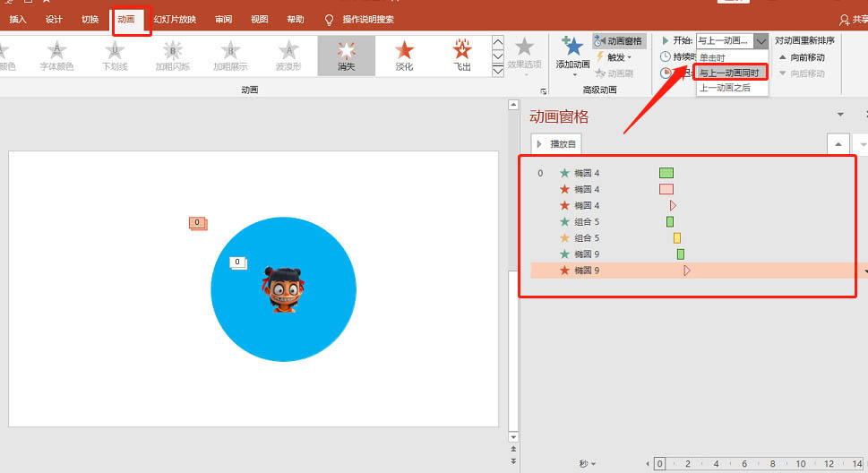Image resolution: width=868 pixels, height=473 pixels.
Task: Click slide scrollbar down arrow
Action: point(513,437)
